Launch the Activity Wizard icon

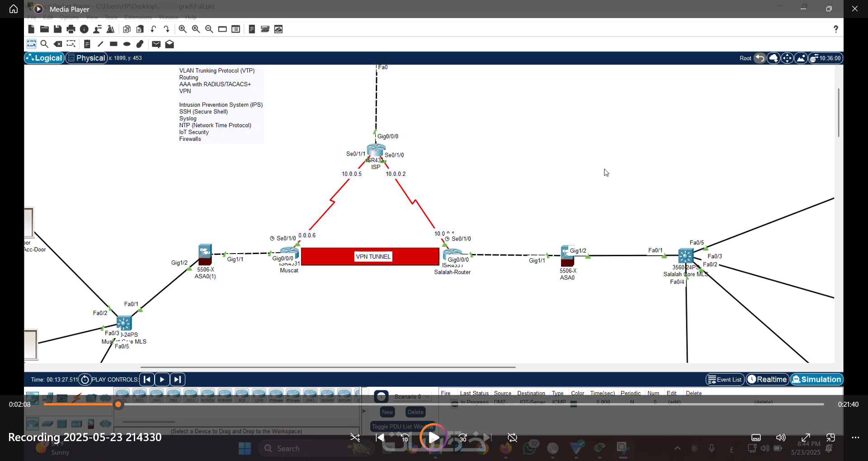[x=110, y=29]
